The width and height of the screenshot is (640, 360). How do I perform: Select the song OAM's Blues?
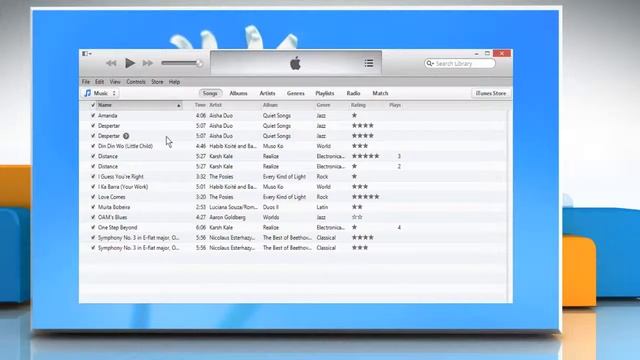[113, 218]
